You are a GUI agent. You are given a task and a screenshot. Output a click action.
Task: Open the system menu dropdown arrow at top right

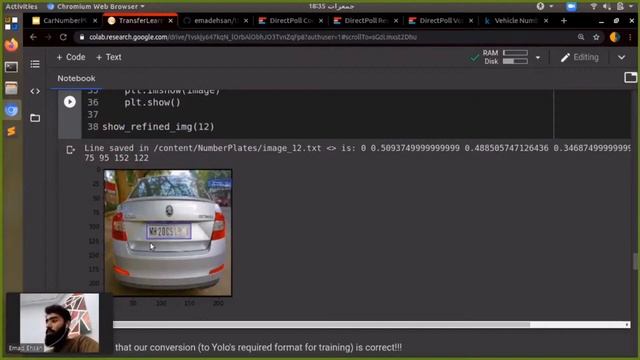tap(631, 6)
